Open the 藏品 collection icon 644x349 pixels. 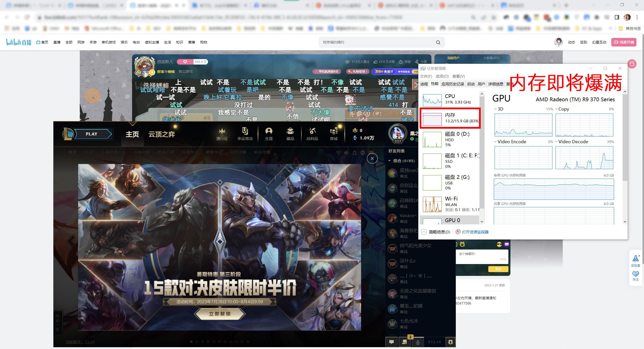290,134
